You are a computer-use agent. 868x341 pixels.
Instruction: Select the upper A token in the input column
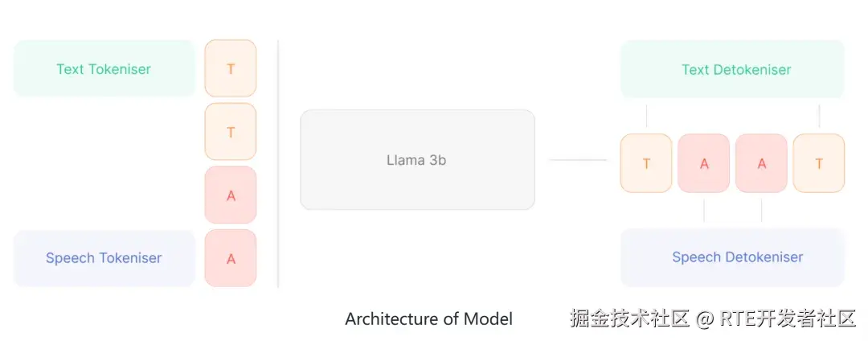coord(231,195)
